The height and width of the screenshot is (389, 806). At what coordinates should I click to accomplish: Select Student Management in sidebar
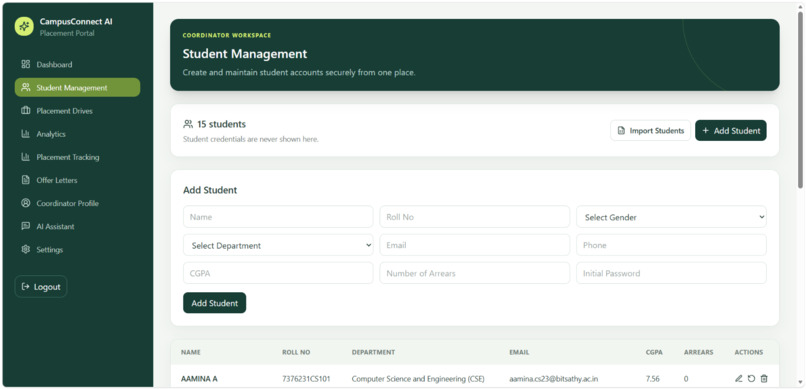point(77,87)
